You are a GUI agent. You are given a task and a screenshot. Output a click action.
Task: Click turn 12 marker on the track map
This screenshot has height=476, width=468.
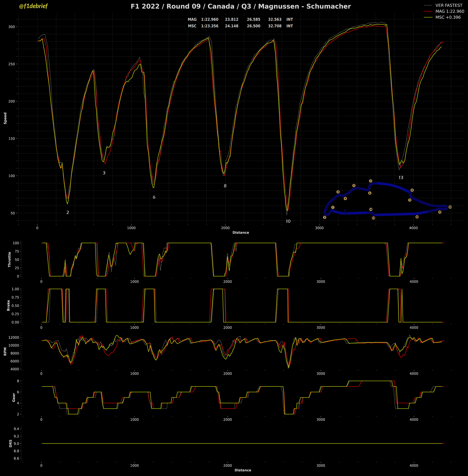(x=417, y=217)
